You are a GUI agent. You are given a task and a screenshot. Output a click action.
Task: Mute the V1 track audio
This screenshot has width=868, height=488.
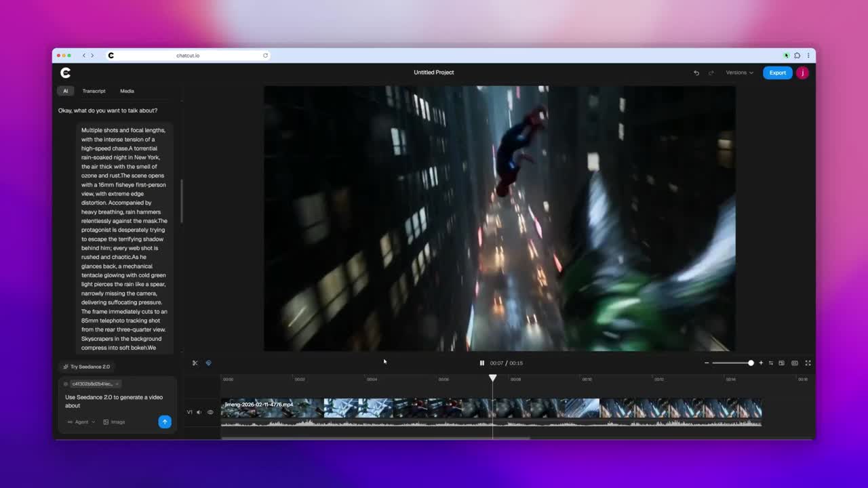(x=199, y=412)
